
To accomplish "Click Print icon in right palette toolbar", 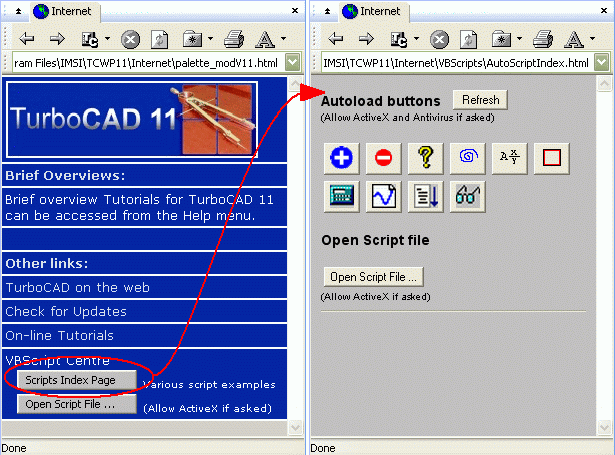I will coord(543,39).
